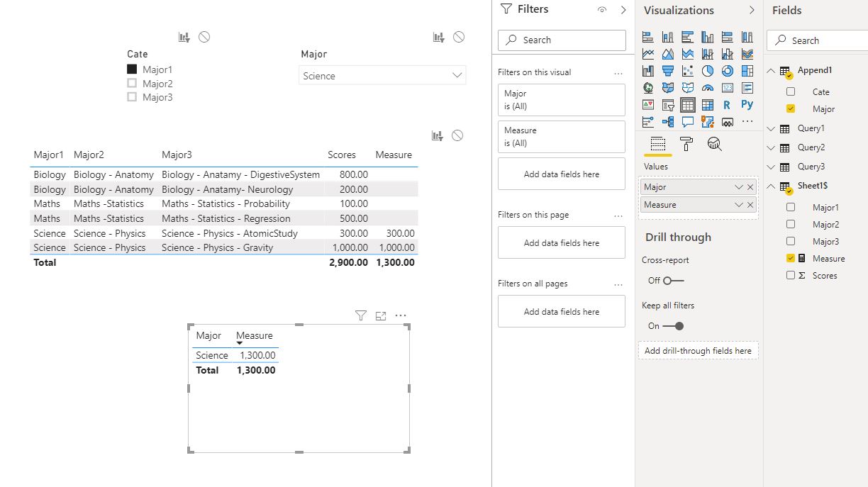Choose the KPI visual
The image size is (868, 487).
pos(647,105)
